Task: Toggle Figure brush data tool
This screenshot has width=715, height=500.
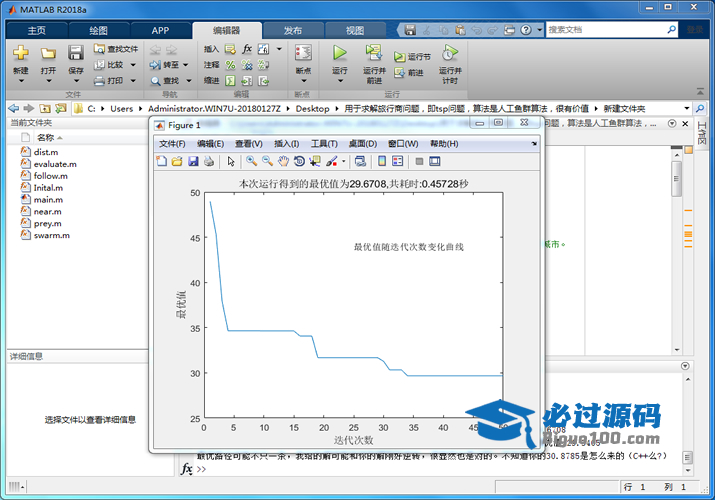Action: [332, 161]
